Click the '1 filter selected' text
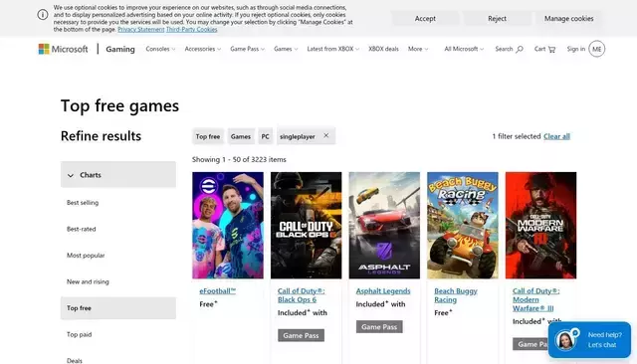 (x=517, y=136)
